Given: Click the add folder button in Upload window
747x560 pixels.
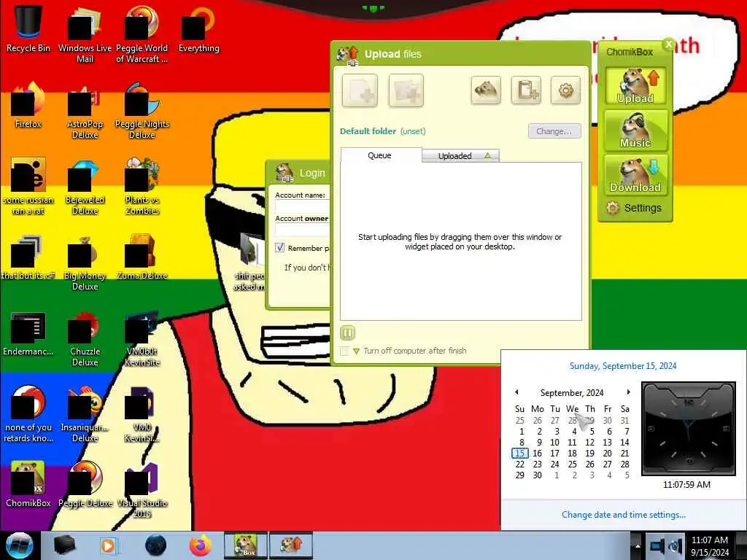Looking at the screenshot, I should click(406, 90).
